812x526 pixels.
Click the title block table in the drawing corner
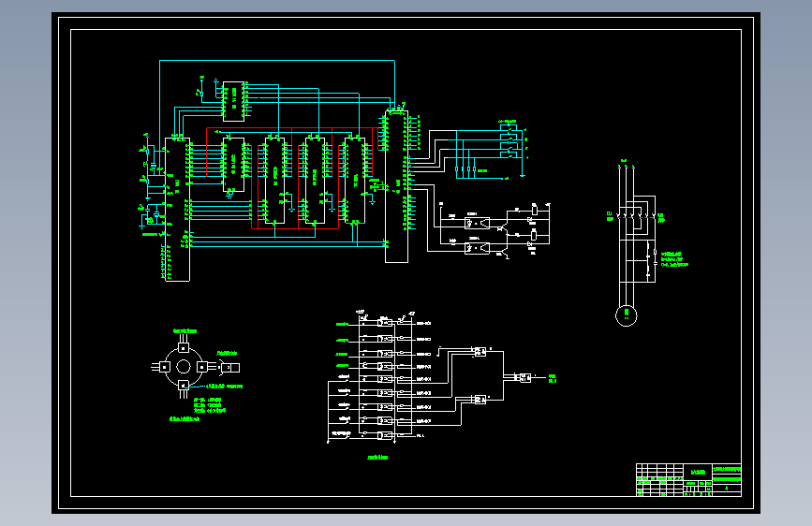(688, 480)
